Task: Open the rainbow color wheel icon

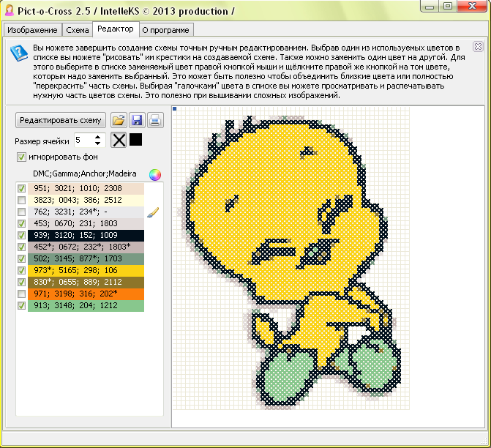Action: point(154,174)
